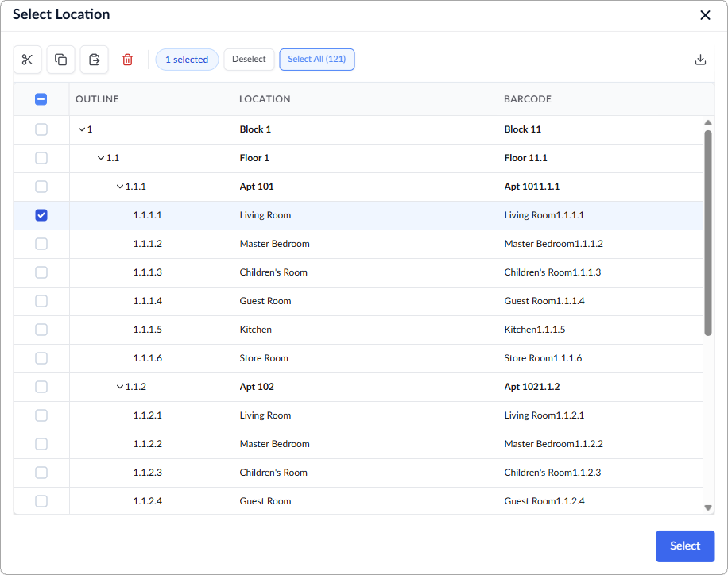Click barcode Living Room1.1.1.1
The image size is (728, 575).
[x=544, y=215]
